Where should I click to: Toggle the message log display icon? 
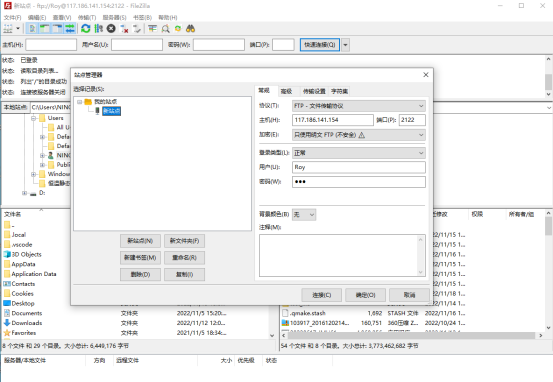click(32, 29)
